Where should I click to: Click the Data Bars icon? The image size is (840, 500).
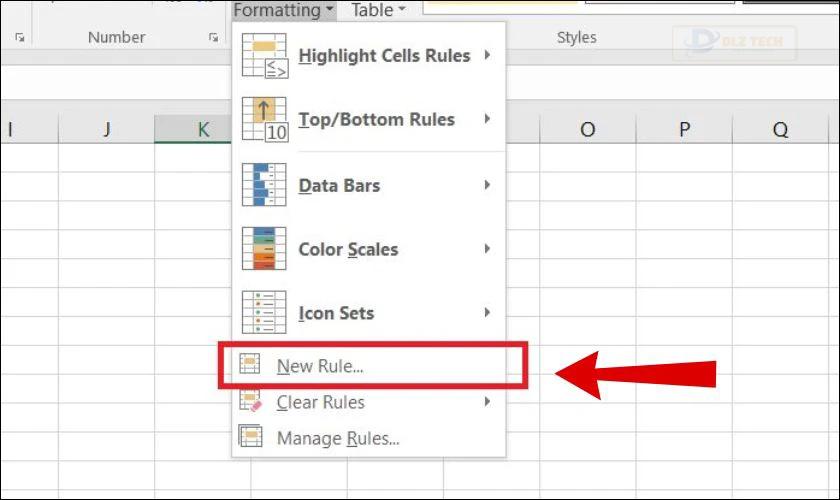[264, 185]
